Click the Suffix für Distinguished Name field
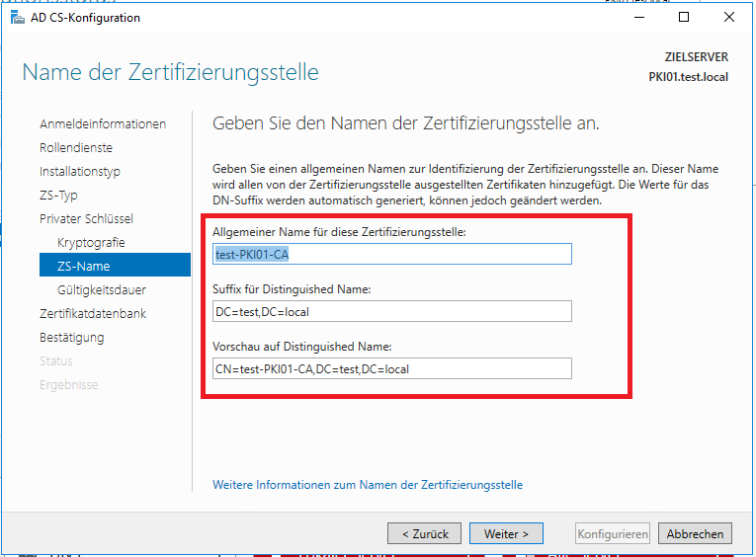Screen dimensions: 756x557 point(391,311)
